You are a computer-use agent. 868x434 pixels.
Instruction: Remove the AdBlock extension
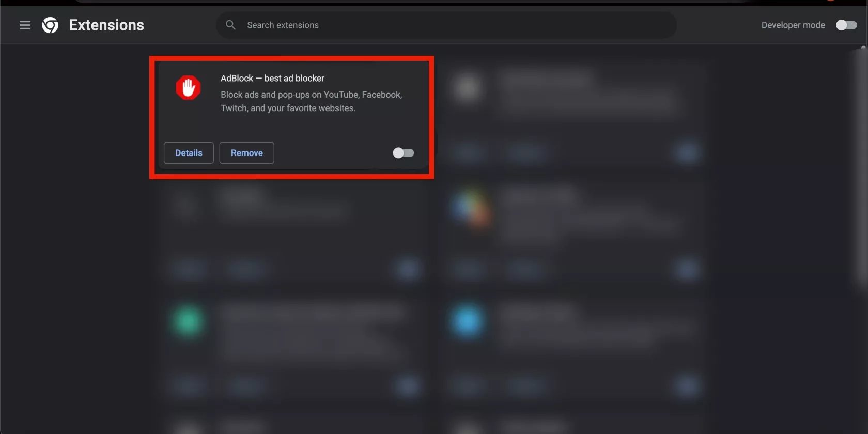246,153
